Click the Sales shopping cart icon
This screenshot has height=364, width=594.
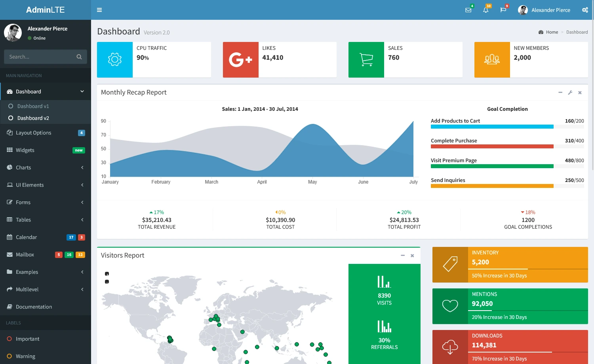click(366, 60)
